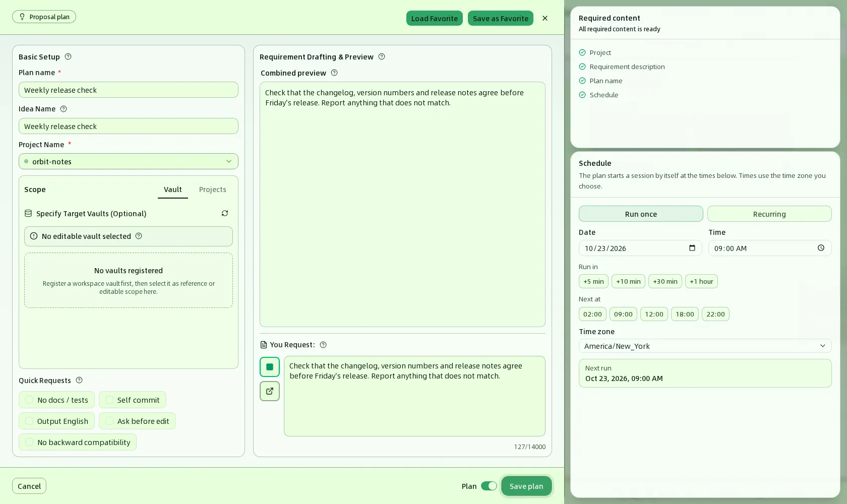
Task: Select the 12:00 next-at time
Action: (x=654, y=314)
